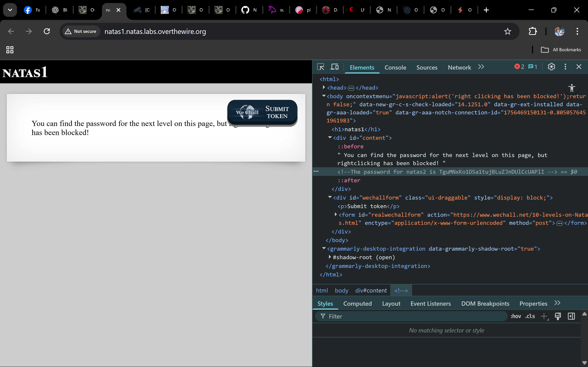Toggle the device toolbar emulation icon

335,67
